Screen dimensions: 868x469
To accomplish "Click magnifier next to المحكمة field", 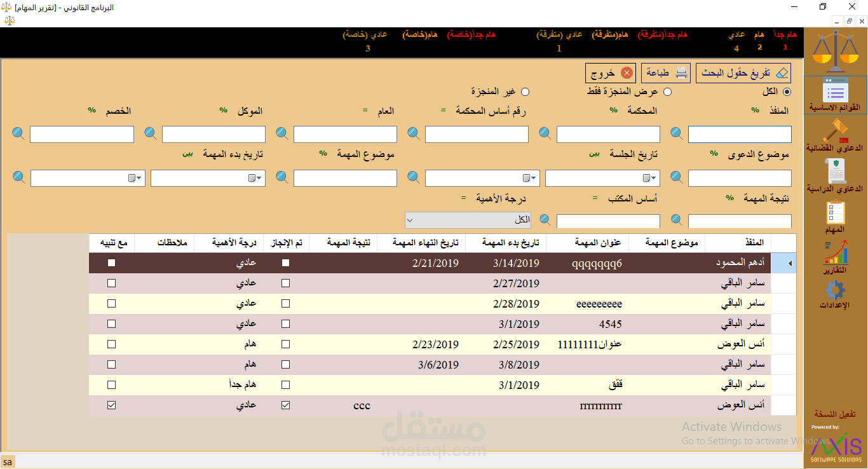I will [545, 133].
